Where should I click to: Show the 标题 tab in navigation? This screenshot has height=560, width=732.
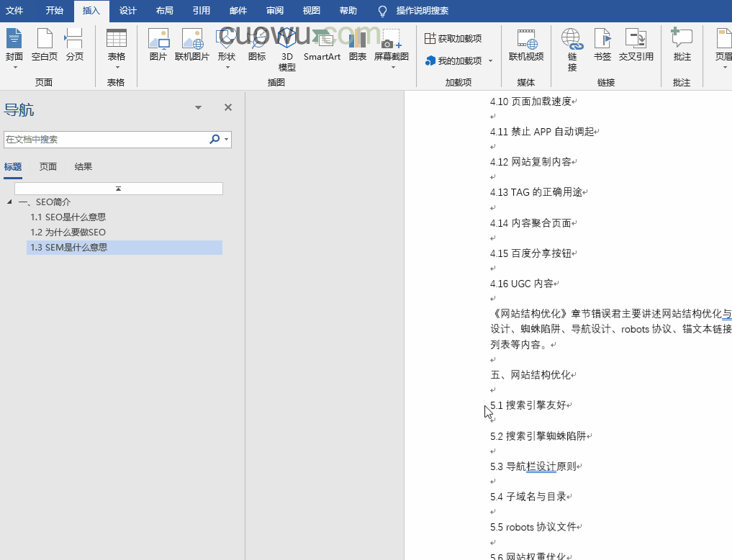point(13,166)
